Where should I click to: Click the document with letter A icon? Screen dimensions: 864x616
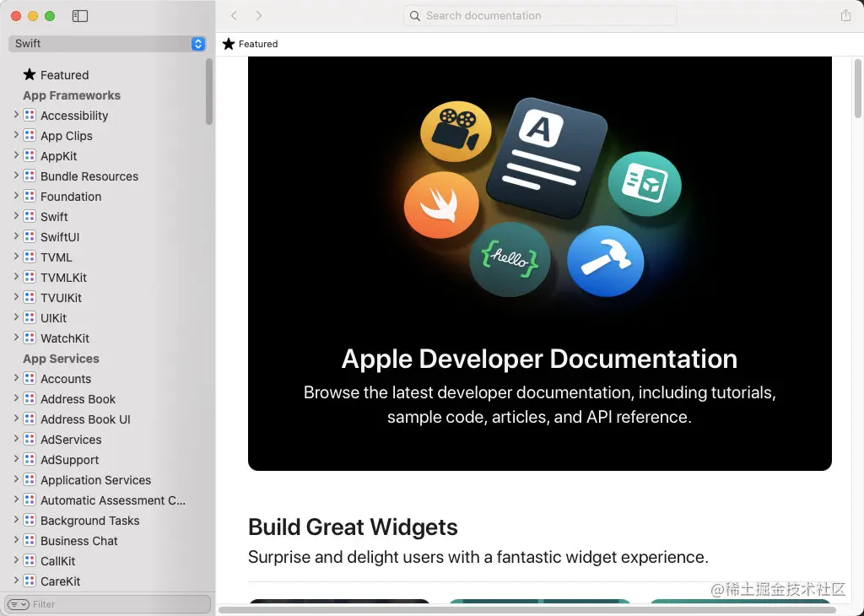pyautogui.click(x=547, y=158)
